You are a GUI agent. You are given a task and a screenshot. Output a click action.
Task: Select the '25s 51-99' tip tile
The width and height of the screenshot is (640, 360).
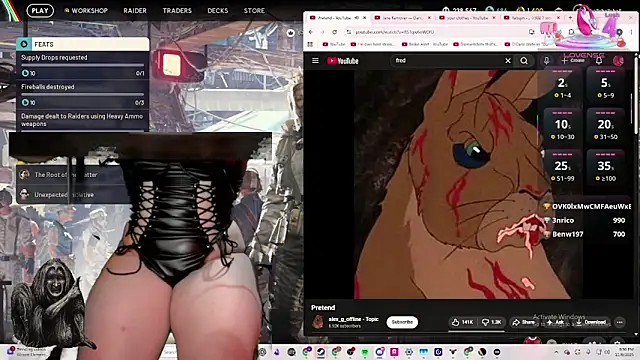[563, 168]
